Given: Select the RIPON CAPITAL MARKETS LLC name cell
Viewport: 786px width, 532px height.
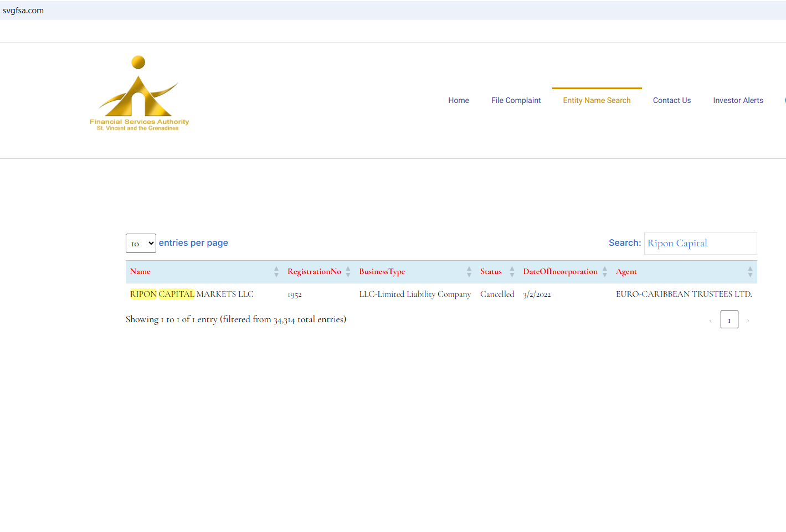Looking at the screenshot, I should [x=192, y=294].
